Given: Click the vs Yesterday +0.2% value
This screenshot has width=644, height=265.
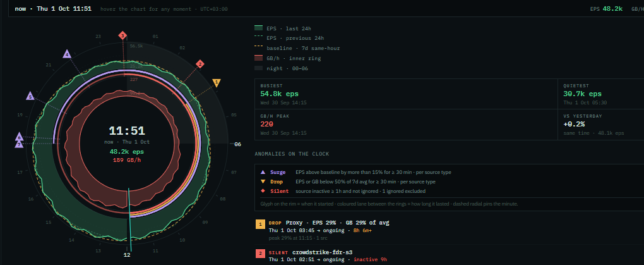Looking at the screenshot, I should pyautogui.click(x=574, y=124).
